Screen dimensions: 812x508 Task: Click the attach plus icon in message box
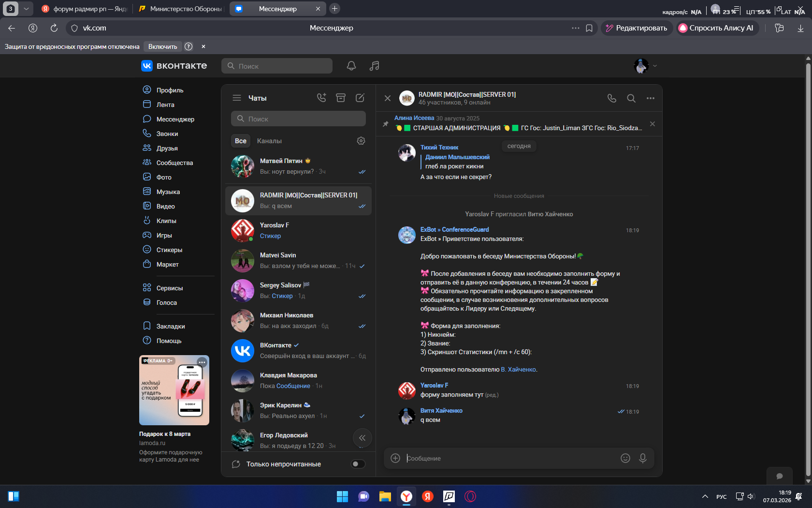[395, 458]
